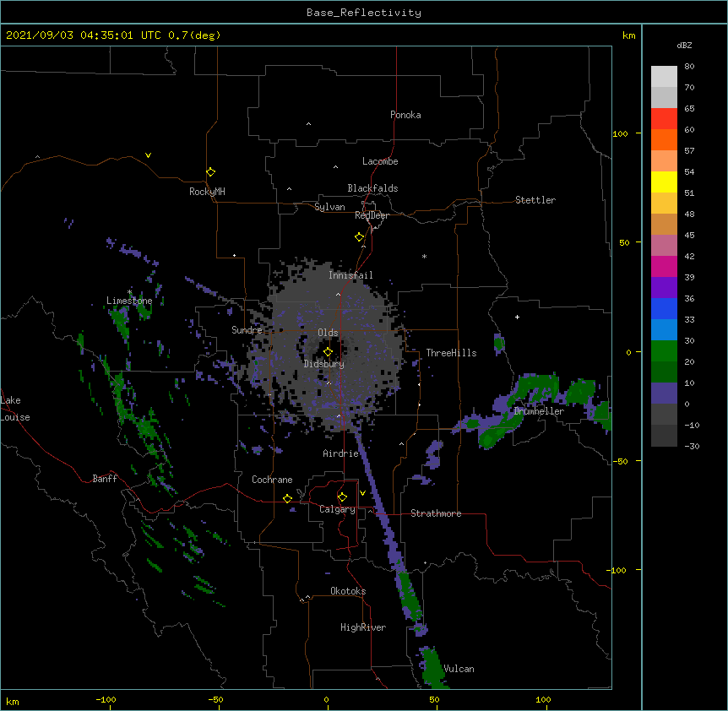This screenshot has width=728, height=711.
Task: Click the -100 tick label on horizontal axis
Action: tap(106, 699)
